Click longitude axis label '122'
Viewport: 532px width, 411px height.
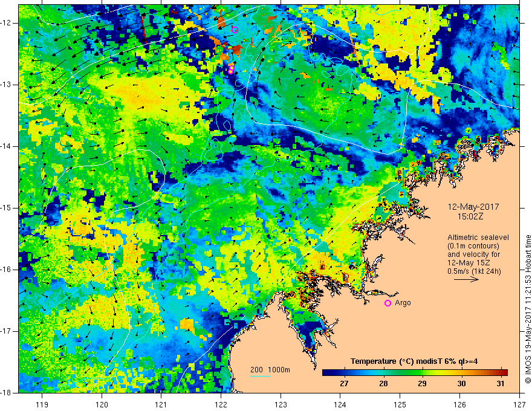[x=221, y=404]
